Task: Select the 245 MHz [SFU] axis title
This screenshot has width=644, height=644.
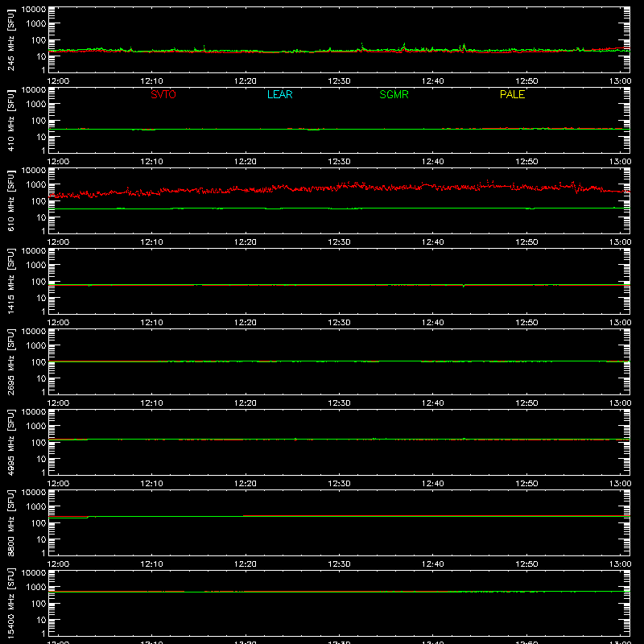Action: [10, 40]
